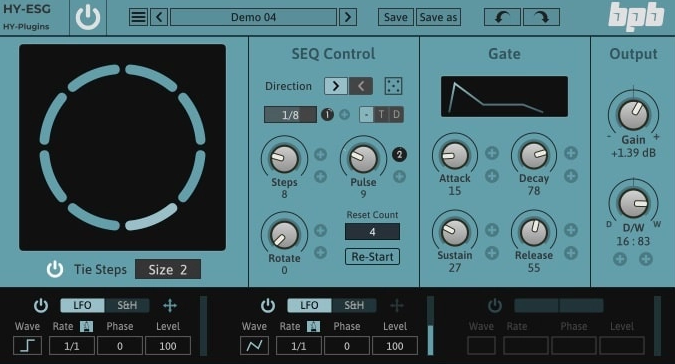Viewport: 675px width, 364px height.
Task: Open the second modulator's ramp wave selector
Action: [254, 345]
